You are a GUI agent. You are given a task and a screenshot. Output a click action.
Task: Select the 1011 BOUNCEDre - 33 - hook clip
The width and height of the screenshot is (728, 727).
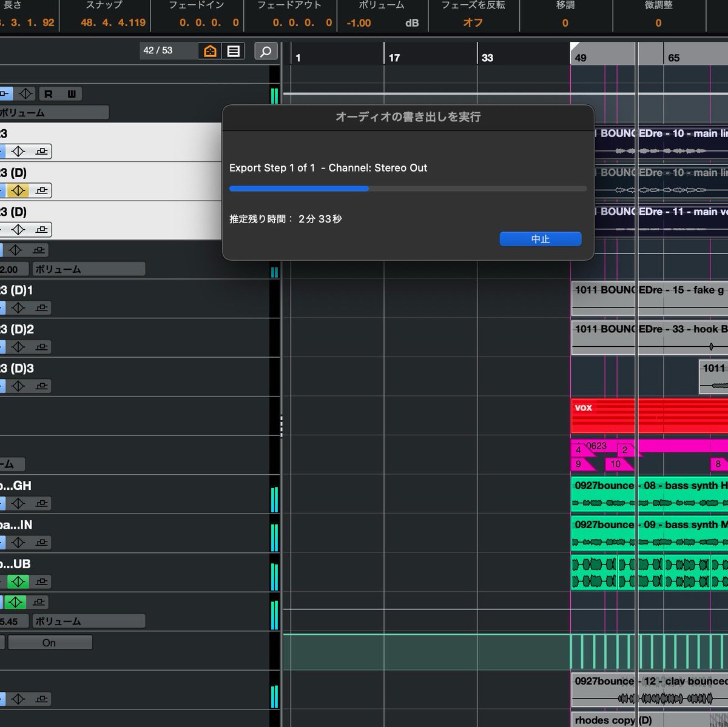pos(649,337)
